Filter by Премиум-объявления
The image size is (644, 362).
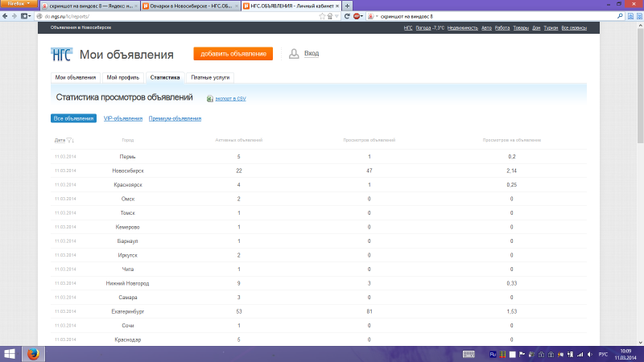[175, 118]
